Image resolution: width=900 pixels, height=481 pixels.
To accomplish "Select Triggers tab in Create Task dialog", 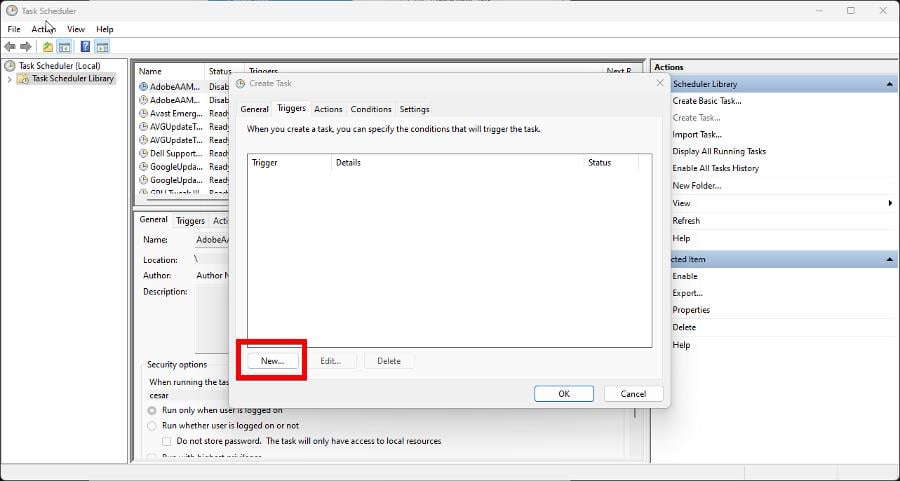I will click(x=292, y=108).
